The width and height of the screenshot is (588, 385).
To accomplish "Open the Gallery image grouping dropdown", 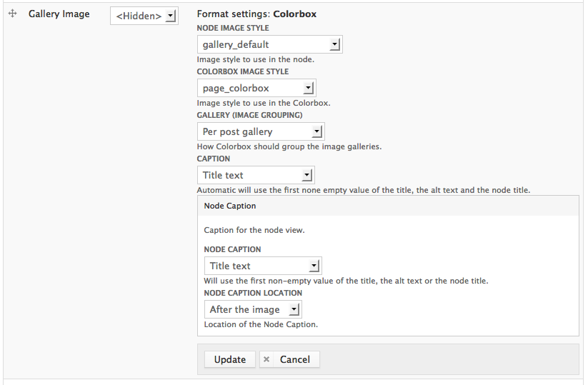I will point(260,131).
